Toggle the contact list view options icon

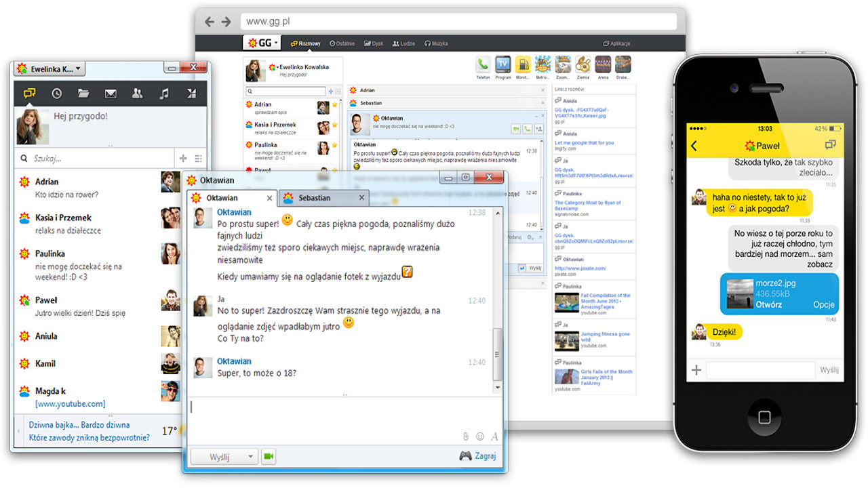pos(198,159)
